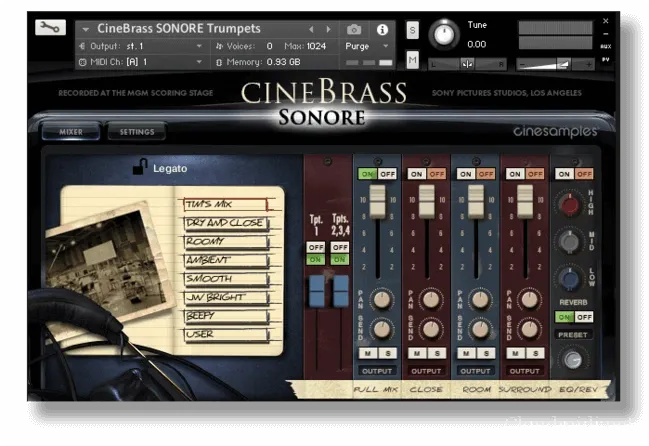
Task: Switch the Reverb to off
Action: click(583, 317)
